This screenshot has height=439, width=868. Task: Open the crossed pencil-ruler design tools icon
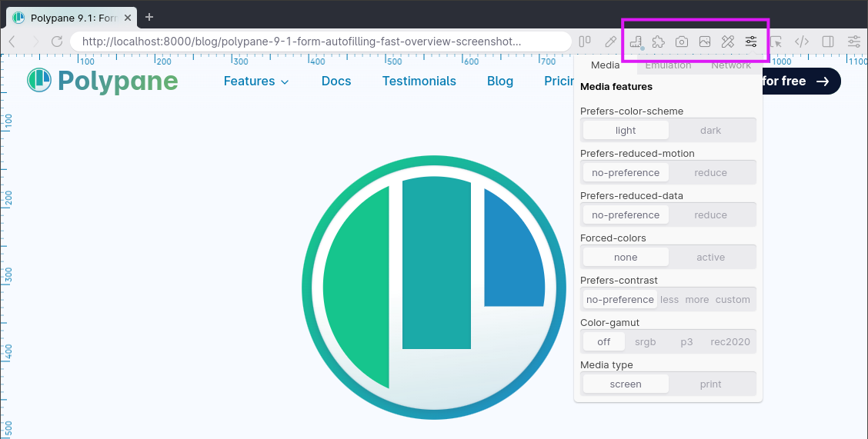point(727,42)
